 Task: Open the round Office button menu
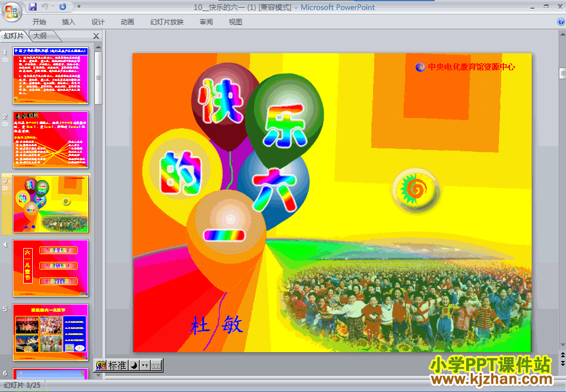coord(12,11)
